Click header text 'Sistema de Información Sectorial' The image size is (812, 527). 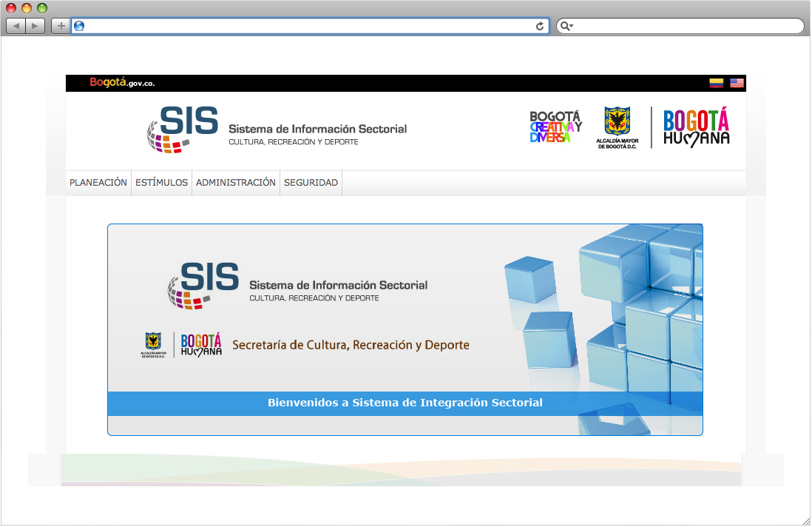(317, 129)
